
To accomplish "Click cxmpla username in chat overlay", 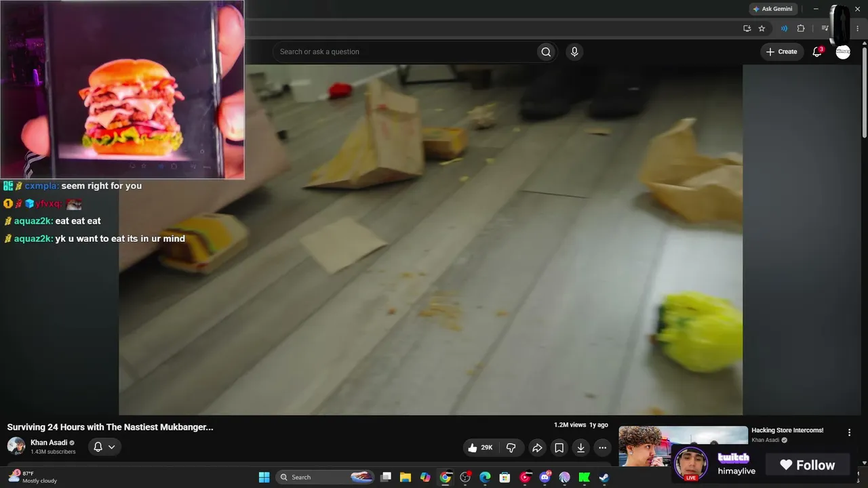I will (41, 186).
